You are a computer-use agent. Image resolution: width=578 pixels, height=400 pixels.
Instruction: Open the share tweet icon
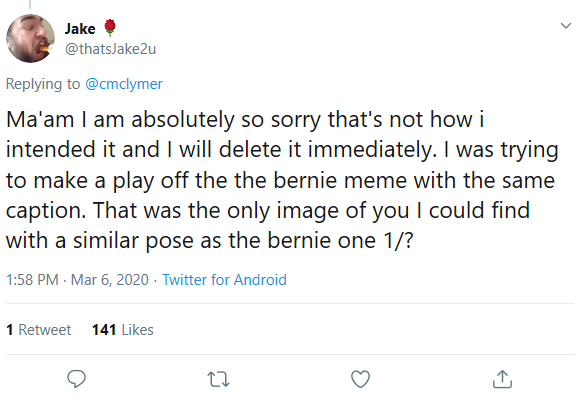pyautogui.click(x=502, y=379)
